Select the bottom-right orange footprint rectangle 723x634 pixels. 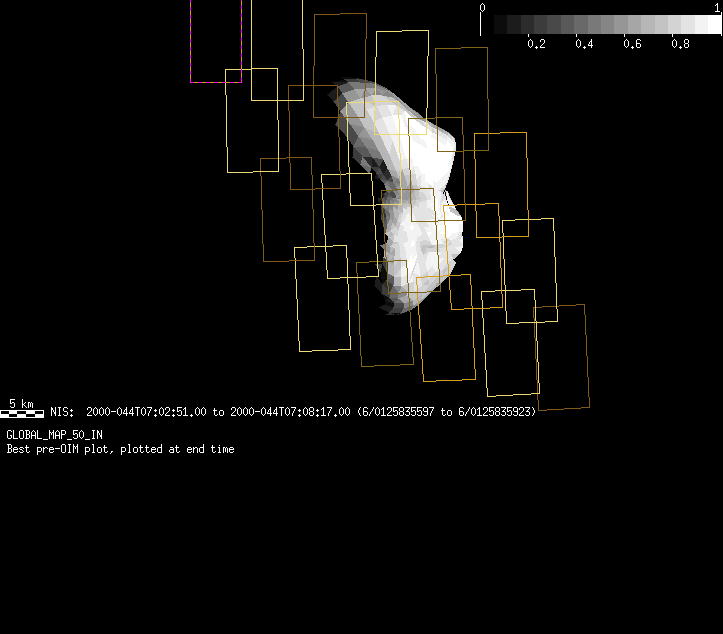pyautogui.click(x=561, y=356)
